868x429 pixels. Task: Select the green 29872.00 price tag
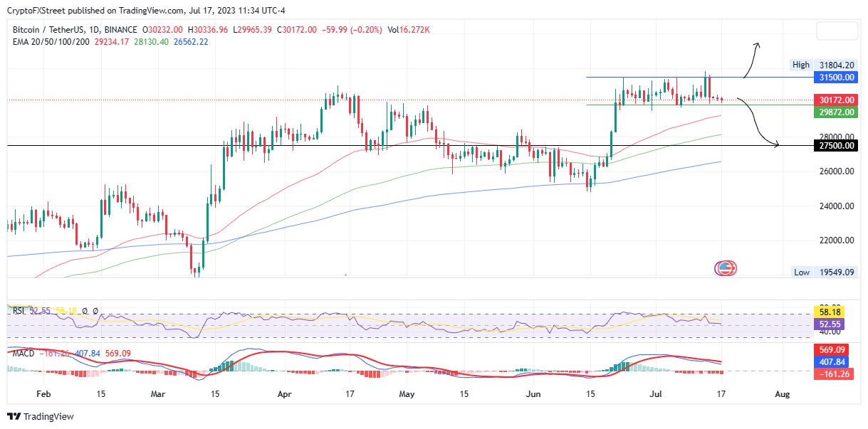[x=835, y=112]
